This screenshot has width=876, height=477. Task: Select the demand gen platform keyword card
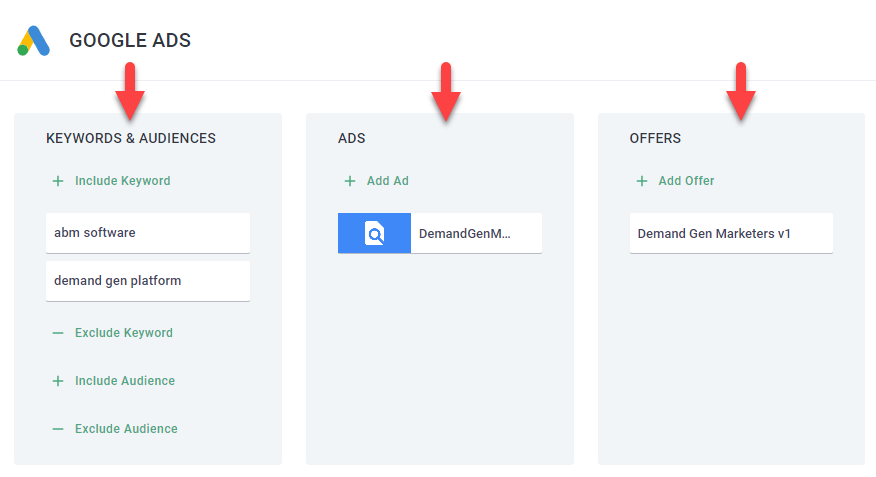[148, 281]
